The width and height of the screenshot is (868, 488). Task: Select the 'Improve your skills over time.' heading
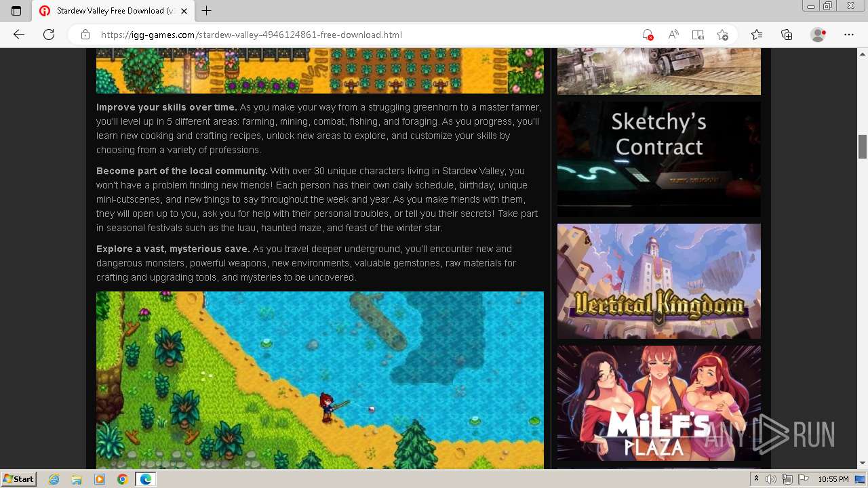167,107
